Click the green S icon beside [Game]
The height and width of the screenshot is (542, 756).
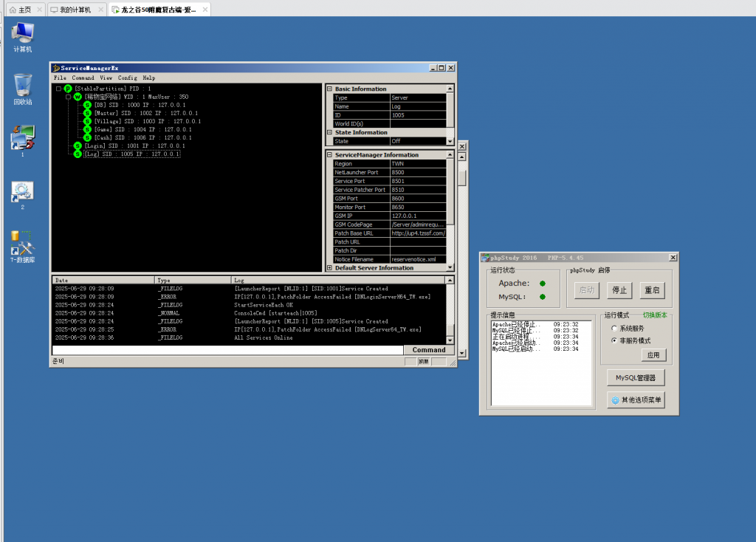[87, 130]
